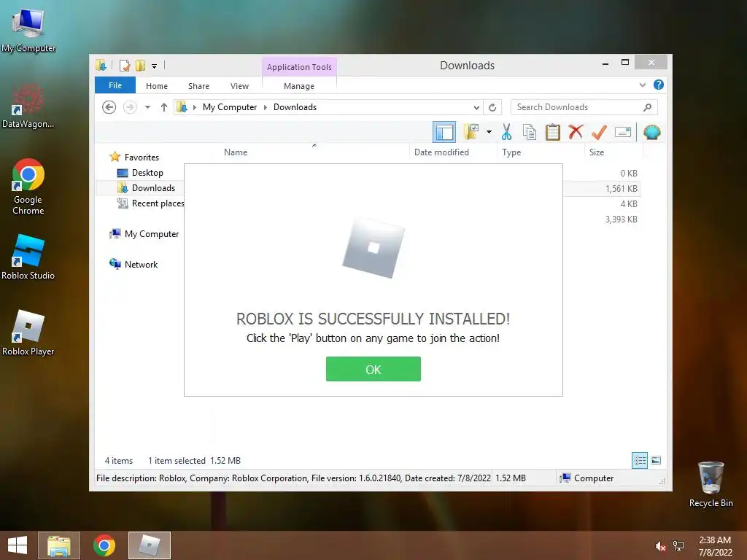Image resolution: width=747 pixels, height=560 pixels.
Task: Launch Roblox Studio desktop shortcut
Action: click(x=28, y=257)
